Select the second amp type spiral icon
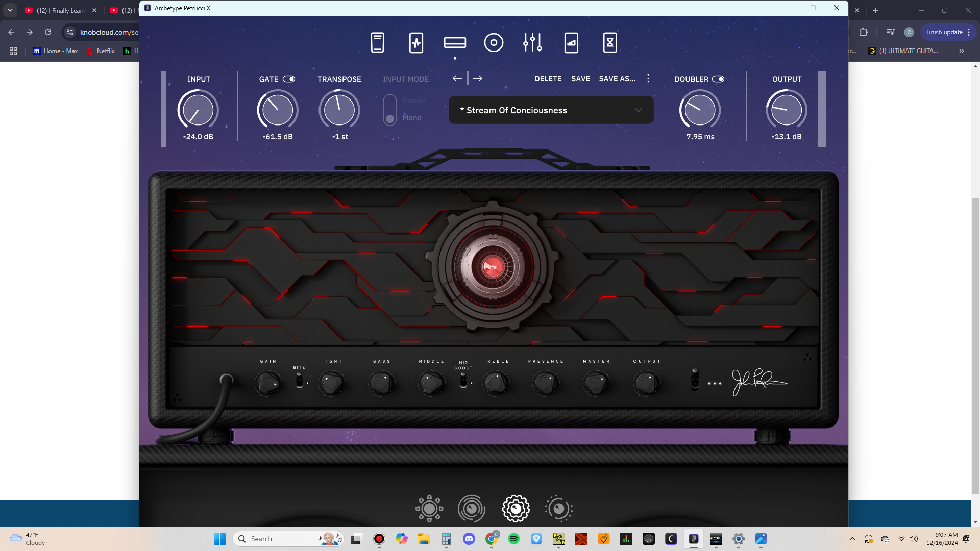Screen dimensions: 980x551 click(472, 509)
